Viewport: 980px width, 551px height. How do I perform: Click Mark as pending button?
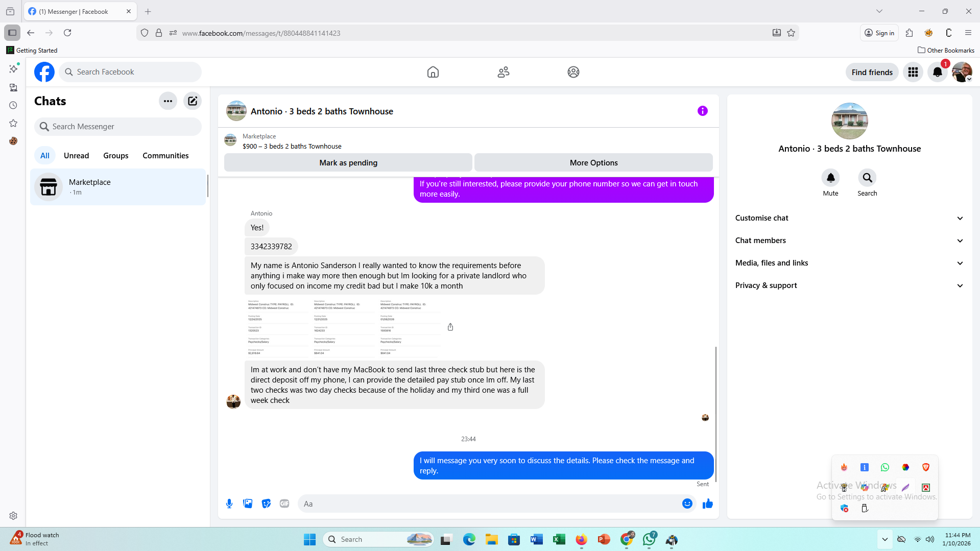(348, 163)
